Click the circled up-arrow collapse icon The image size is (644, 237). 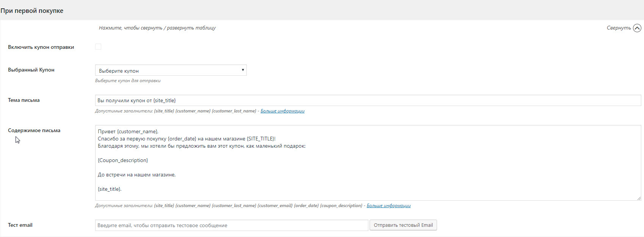637,28
